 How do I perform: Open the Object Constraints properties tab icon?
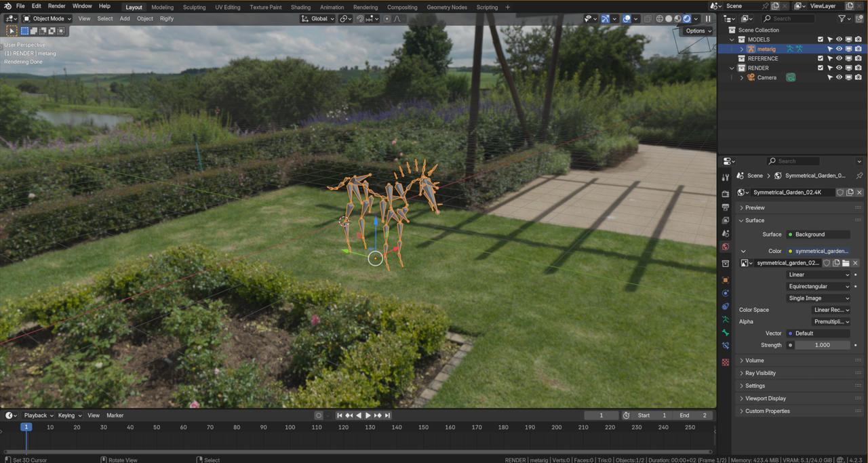tap(726, 306)
